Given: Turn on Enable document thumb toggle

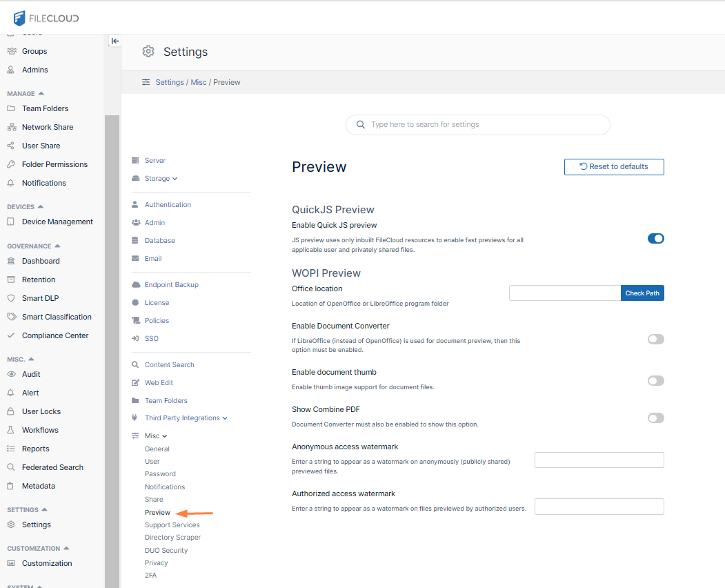Looking at the screenshot, I should pos(655,380).
